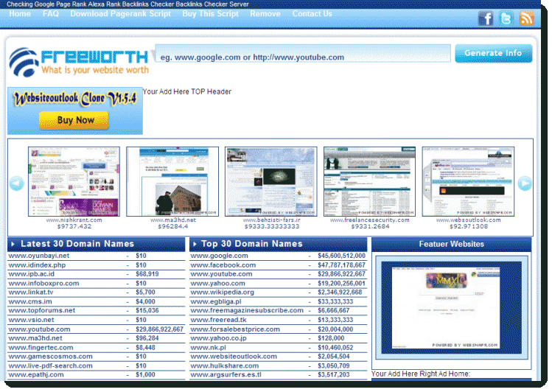This screenshot has width=552, height=392.
Task: Click Your Add Here Right Ad Home text
Action: pos(421,374)
